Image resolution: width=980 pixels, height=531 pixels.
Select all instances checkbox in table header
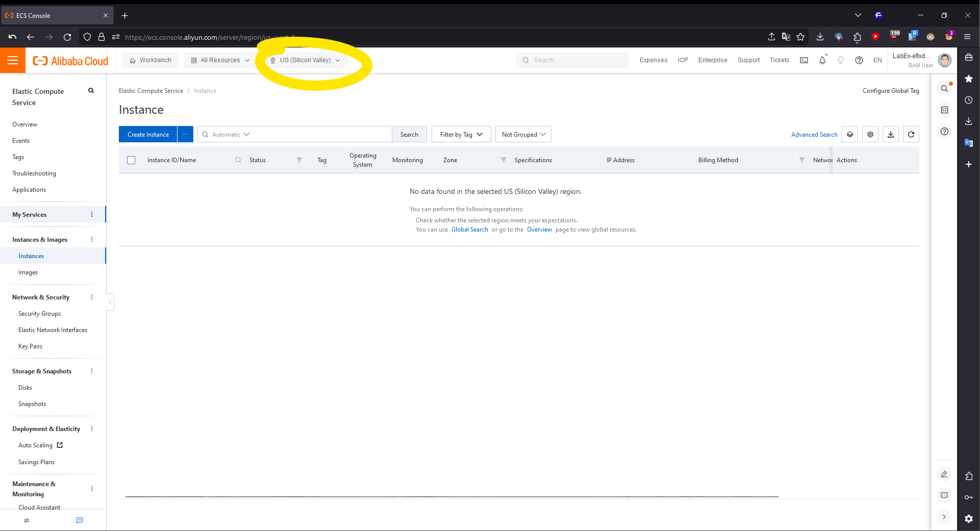click(x=131, y=160)
